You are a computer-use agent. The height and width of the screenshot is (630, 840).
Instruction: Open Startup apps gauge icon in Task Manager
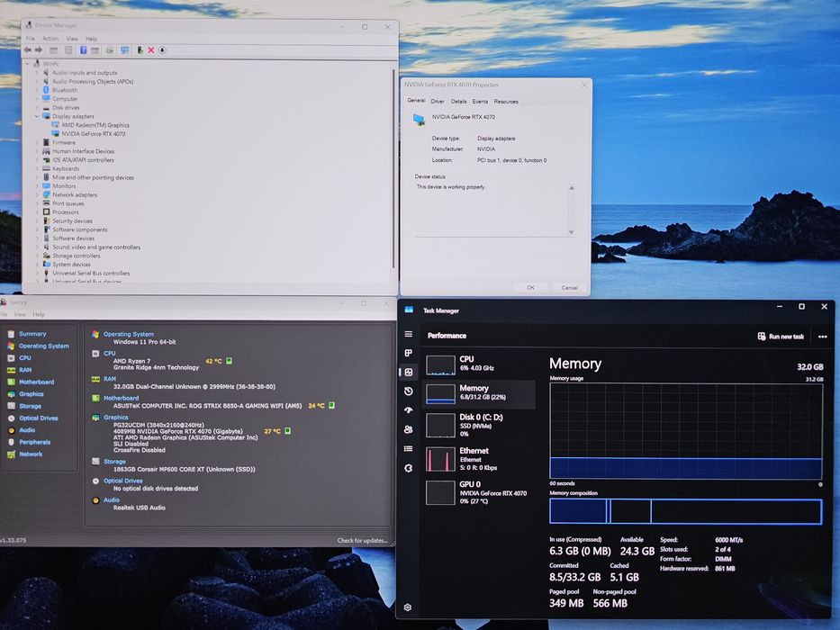[408, 410]
